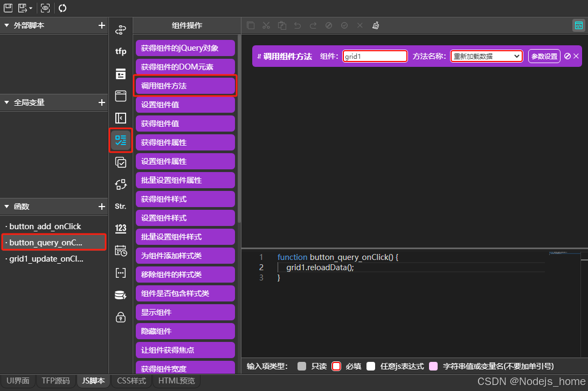Switch to the TFP源码 tab
Screen dimensions: 588x391
[56, 381]
